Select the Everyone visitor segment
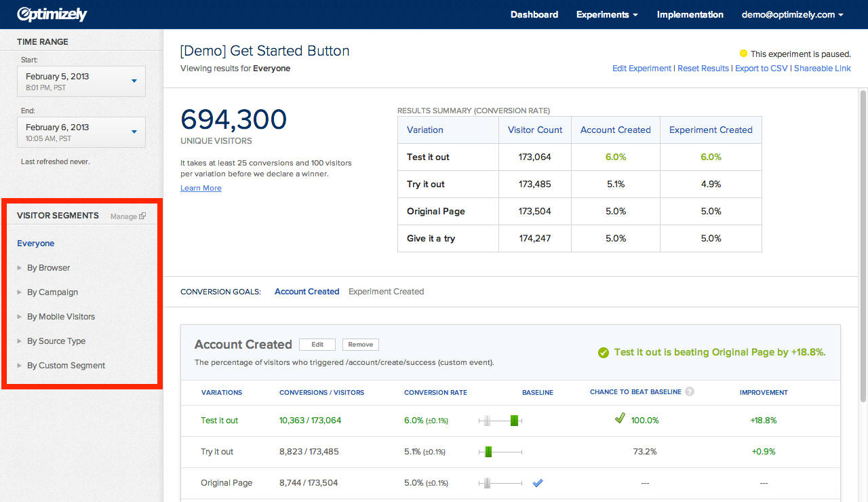 click(35, 243)
